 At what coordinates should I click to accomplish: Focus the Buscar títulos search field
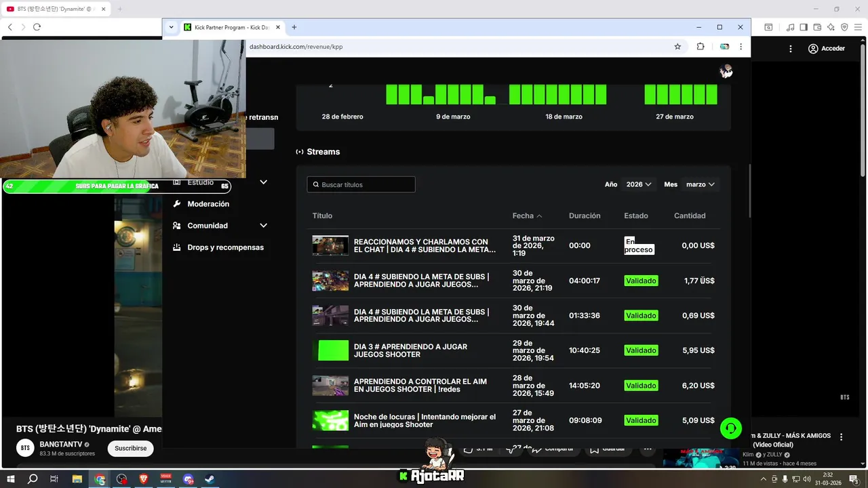pos(361,184)
